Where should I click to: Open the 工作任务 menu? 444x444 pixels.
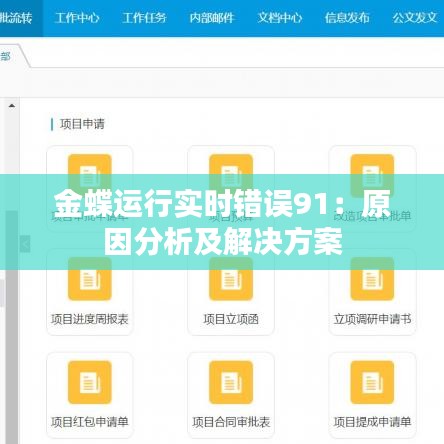pyautogui.click(x=144, y=18)
